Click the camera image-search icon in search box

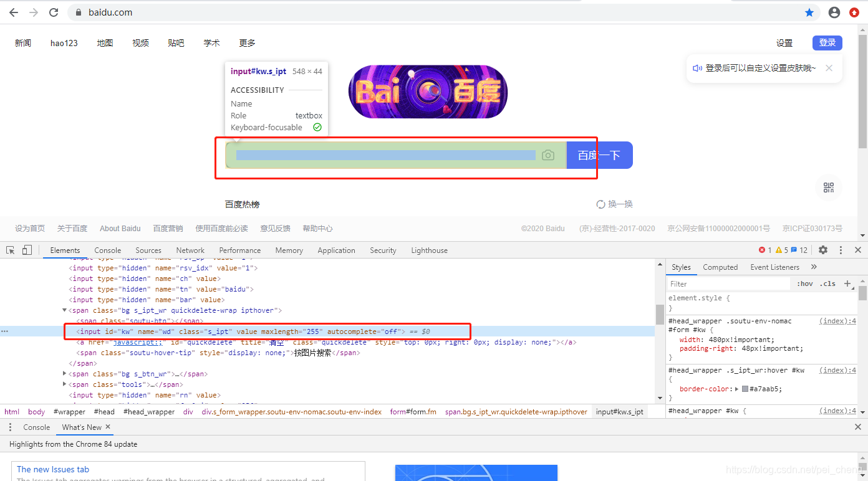(x=548, y=155)
